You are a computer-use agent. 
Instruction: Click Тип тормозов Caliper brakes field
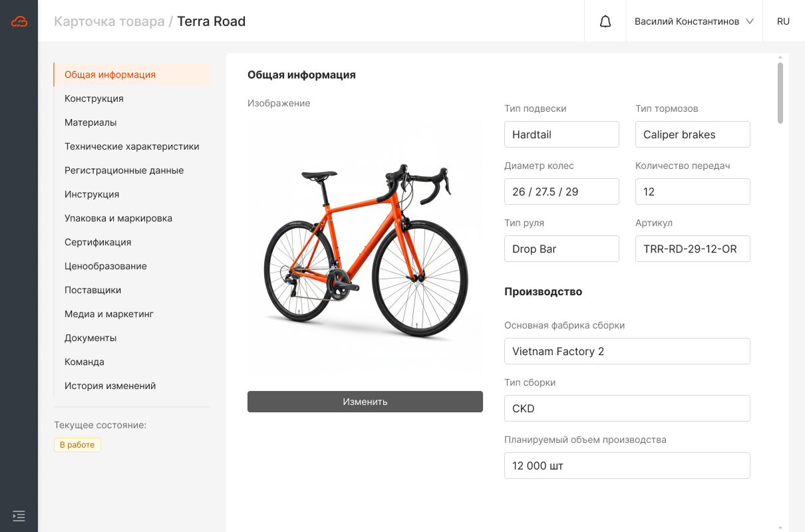(x=693, y=134)
